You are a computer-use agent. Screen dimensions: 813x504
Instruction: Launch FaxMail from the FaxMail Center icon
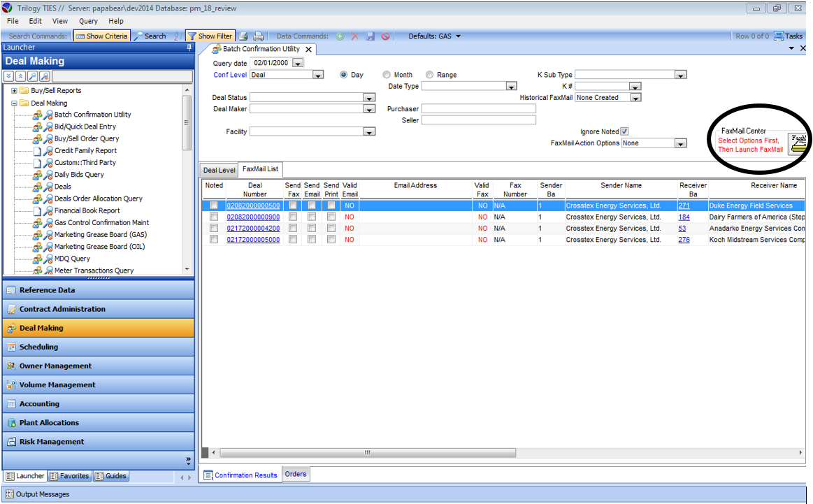(797, 143)
